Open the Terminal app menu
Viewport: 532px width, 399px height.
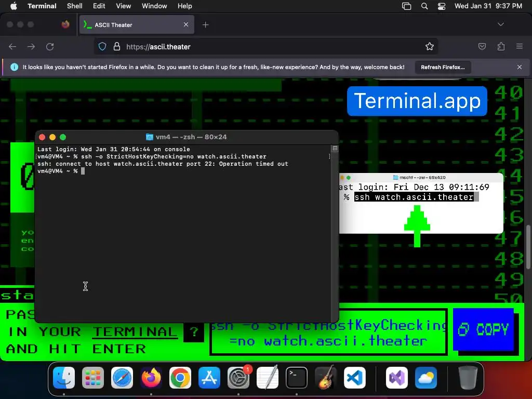pos(42,6)
